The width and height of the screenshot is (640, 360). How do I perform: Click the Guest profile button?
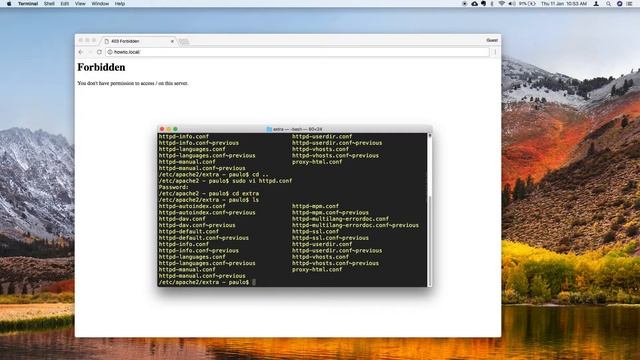click(x=492, y=40)
